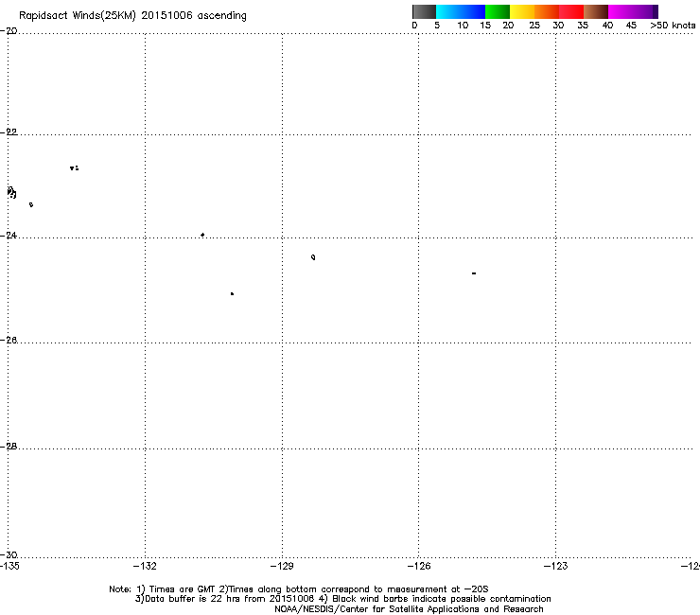Select the cyan-blue 5-15 knots color segment

[461, 11]
